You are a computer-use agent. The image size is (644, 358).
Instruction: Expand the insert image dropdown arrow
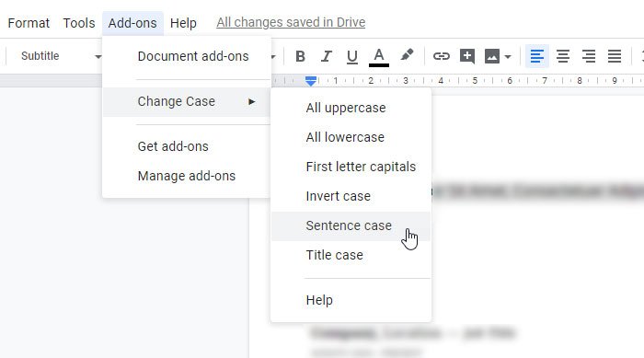pos(508,57)
